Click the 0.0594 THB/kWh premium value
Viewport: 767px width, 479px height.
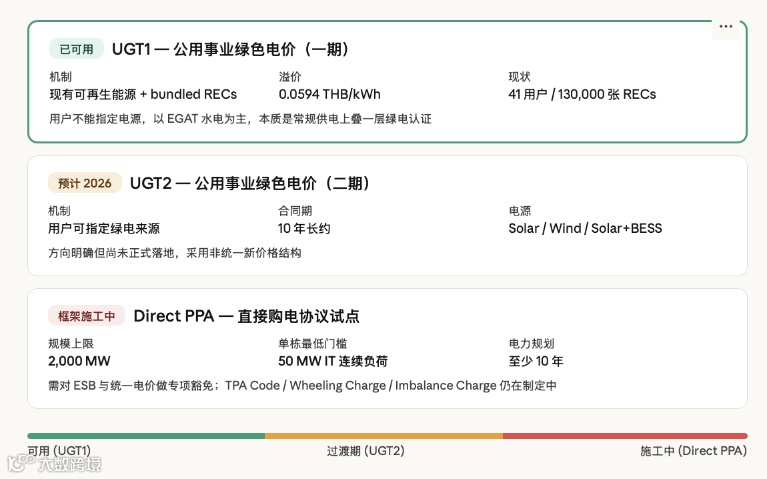[329, 94]
